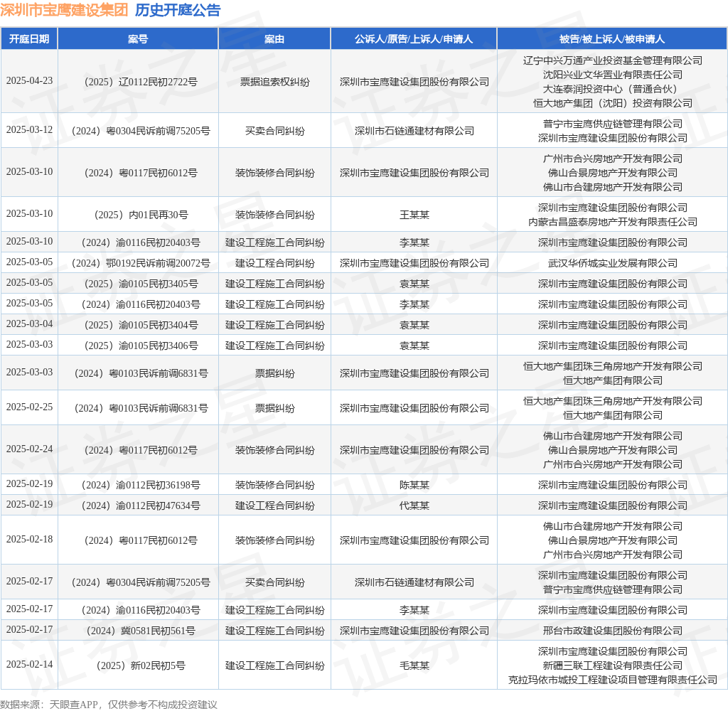Click date cell 2025-02-24
This screenshot has width=728, height=711.
click(x=29, y=449)
